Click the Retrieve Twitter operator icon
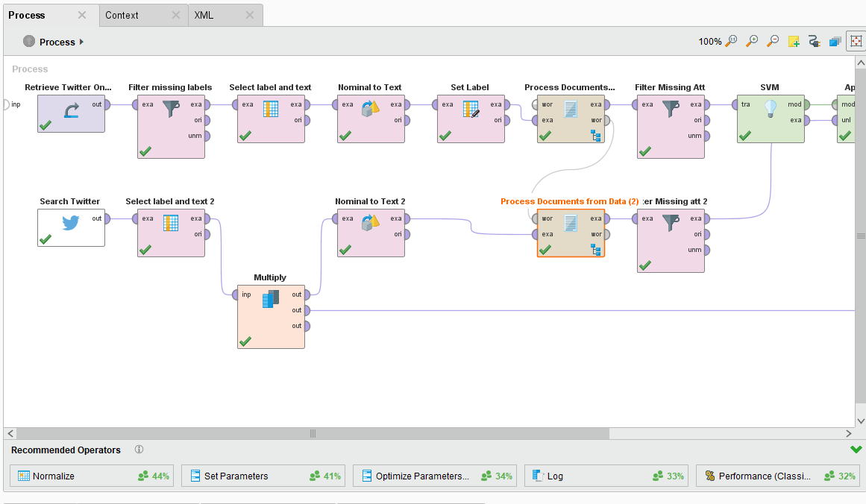This screenshot has height=504, width=866. point(72,111)
